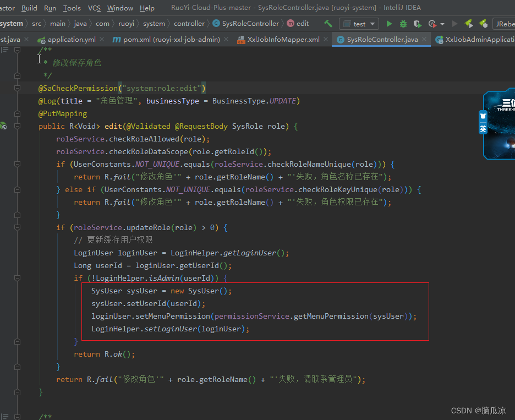
Task: Open the JRebel dropdown box
Action: (504, 24)
